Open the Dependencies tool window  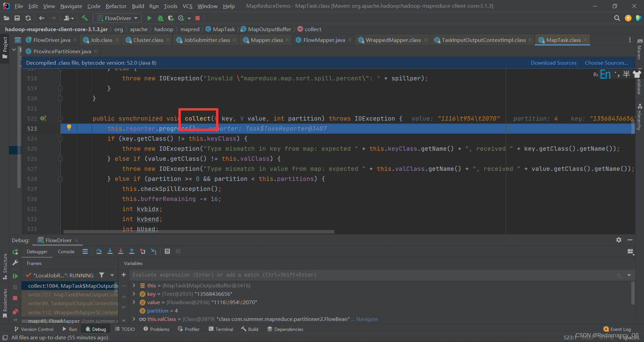(285, 329)
